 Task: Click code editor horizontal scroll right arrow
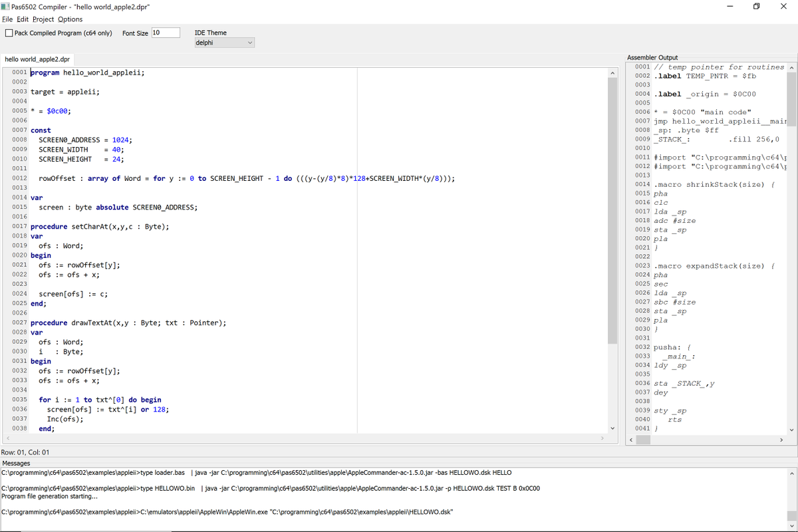602,439
